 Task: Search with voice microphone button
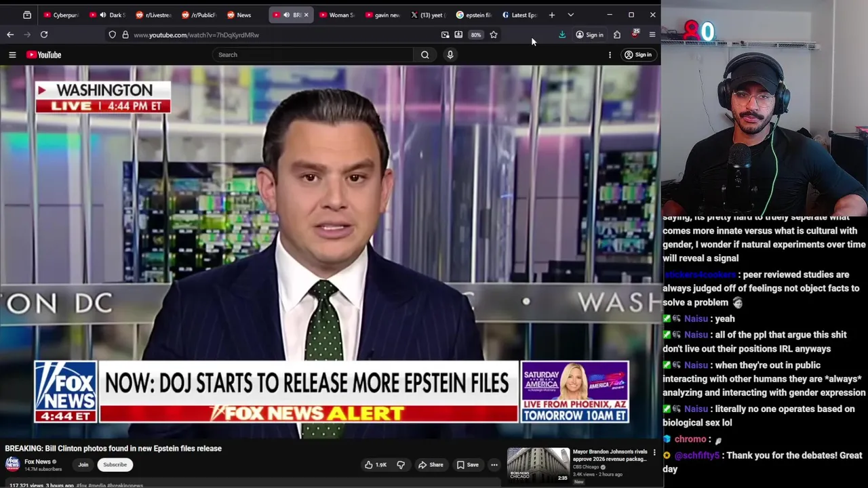(x=450, y=55)
